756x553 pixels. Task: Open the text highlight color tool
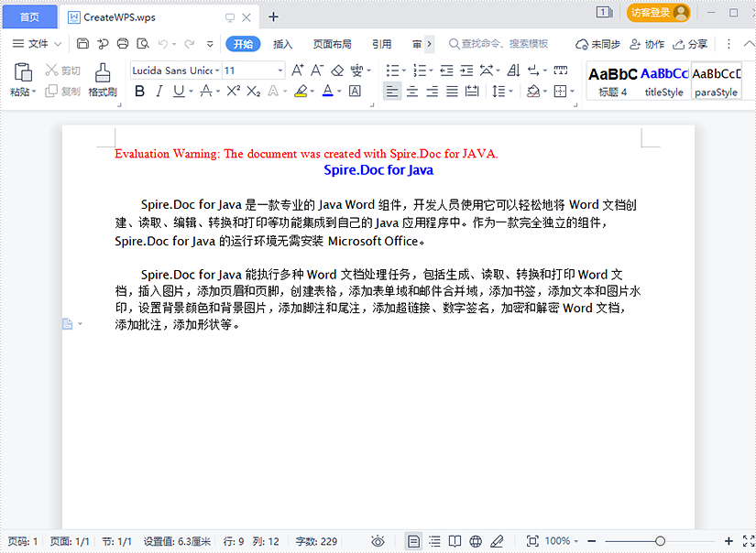point(301,91)
